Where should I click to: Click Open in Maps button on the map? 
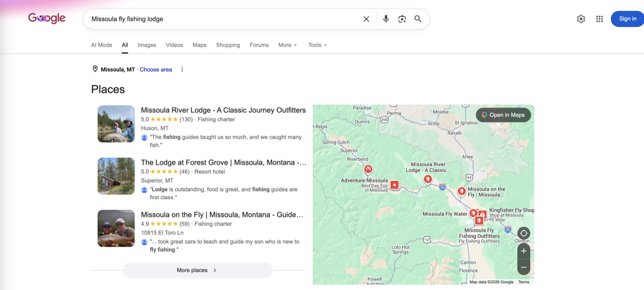(x=503, y=115)
